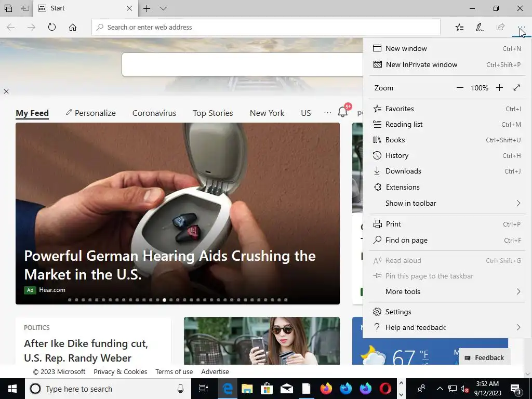Select the My Feed tab

tap(32, 113)
